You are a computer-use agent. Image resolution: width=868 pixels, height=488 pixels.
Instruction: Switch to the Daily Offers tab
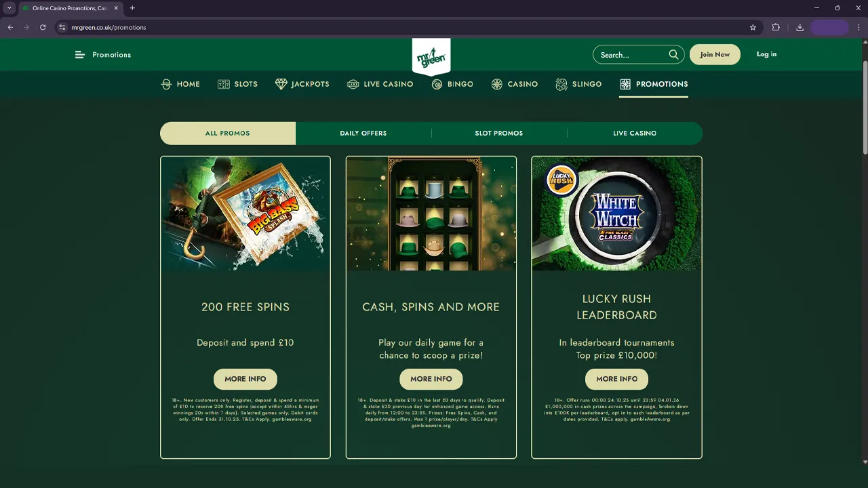coord(363,134)
